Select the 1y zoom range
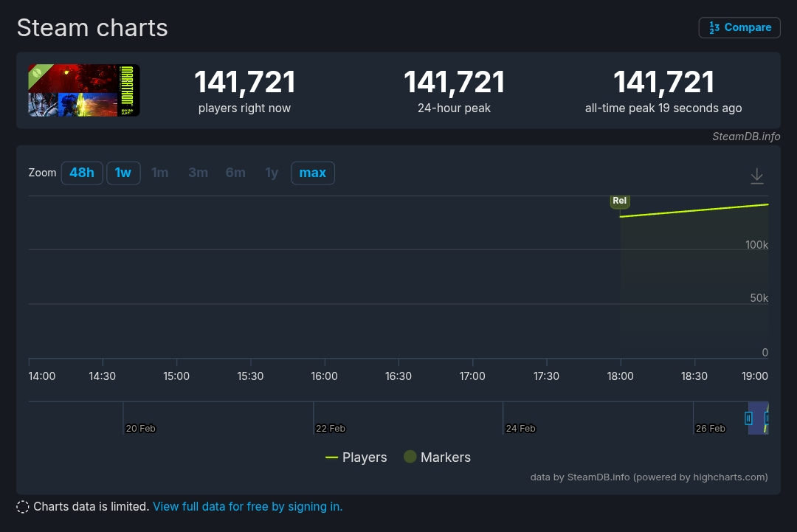This screenshot has height=532, width=797. click(272, 173)
